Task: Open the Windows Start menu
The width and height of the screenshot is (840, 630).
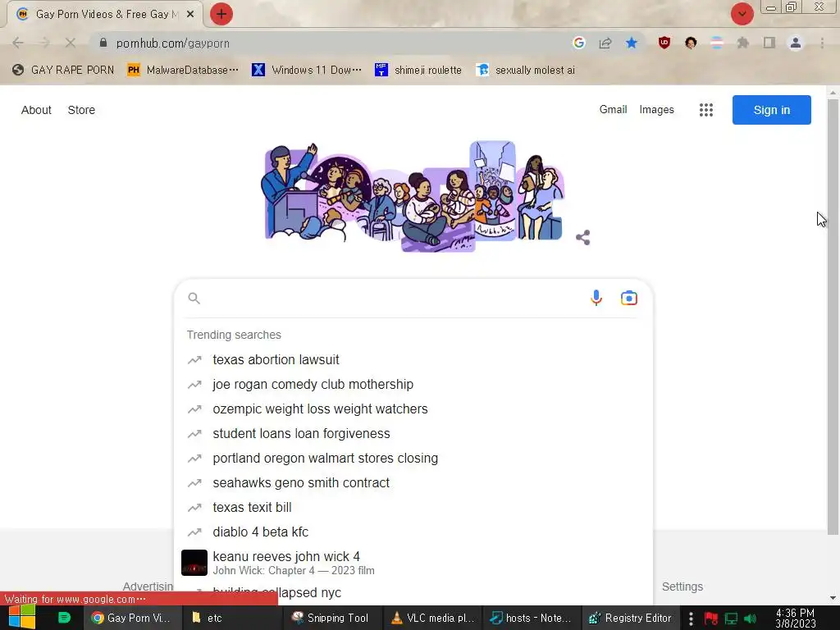Action: pos(22,618)
